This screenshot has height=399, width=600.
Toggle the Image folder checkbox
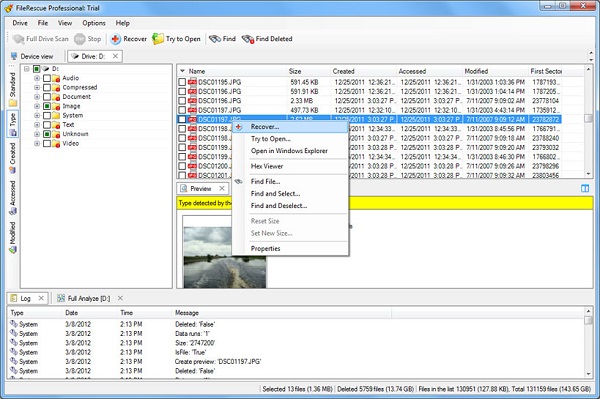point(47,106)
